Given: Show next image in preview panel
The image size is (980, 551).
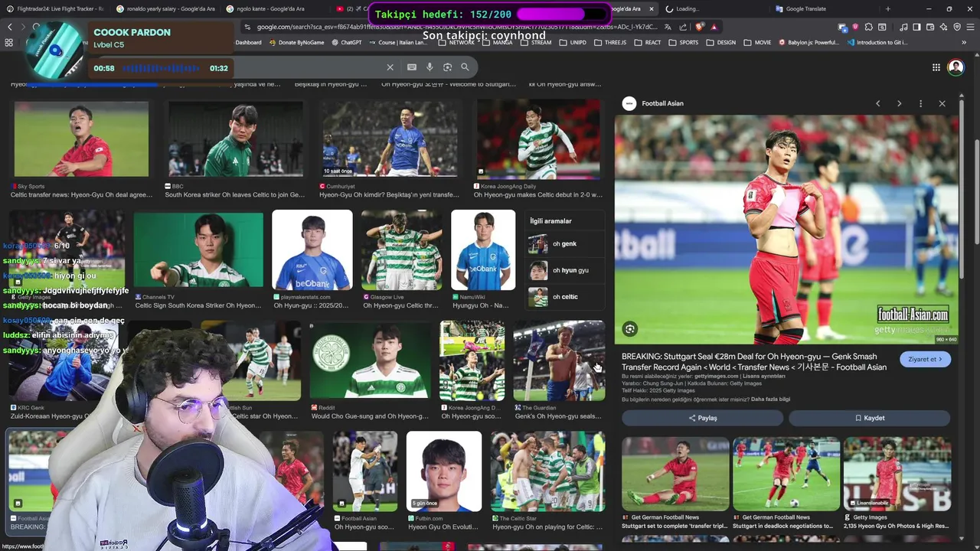Looking at the screenshot, I should pos(900,103).
